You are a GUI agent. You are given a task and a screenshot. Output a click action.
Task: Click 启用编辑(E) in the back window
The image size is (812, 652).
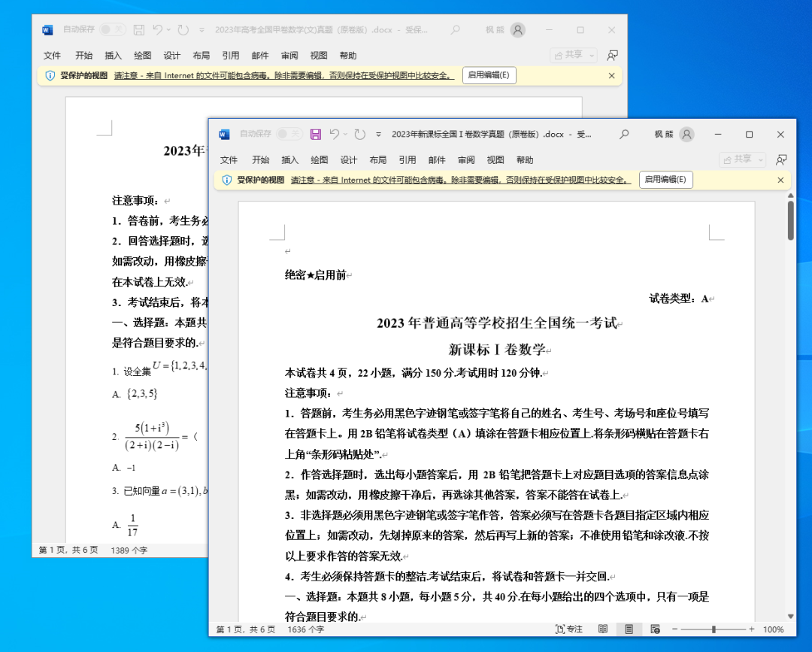[489, 75]
